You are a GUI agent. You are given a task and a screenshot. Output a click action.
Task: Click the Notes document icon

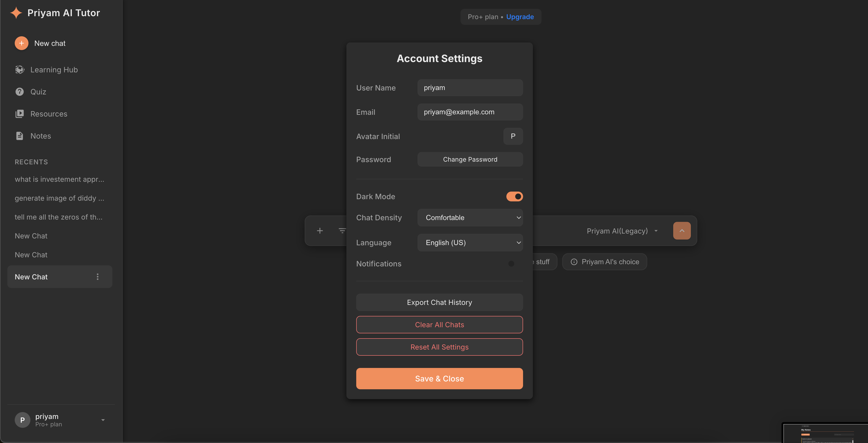(x=20, y=136)
